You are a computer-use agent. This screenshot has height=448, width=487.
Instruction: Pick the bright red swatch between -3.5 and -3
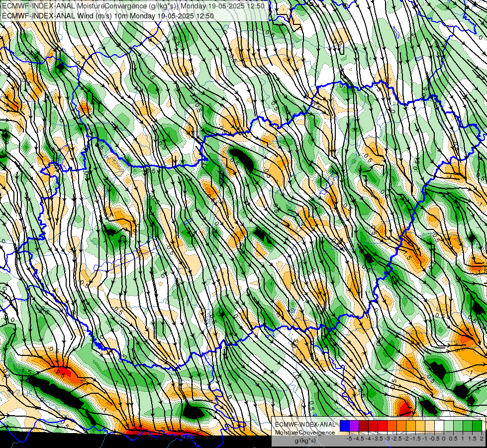383,426
